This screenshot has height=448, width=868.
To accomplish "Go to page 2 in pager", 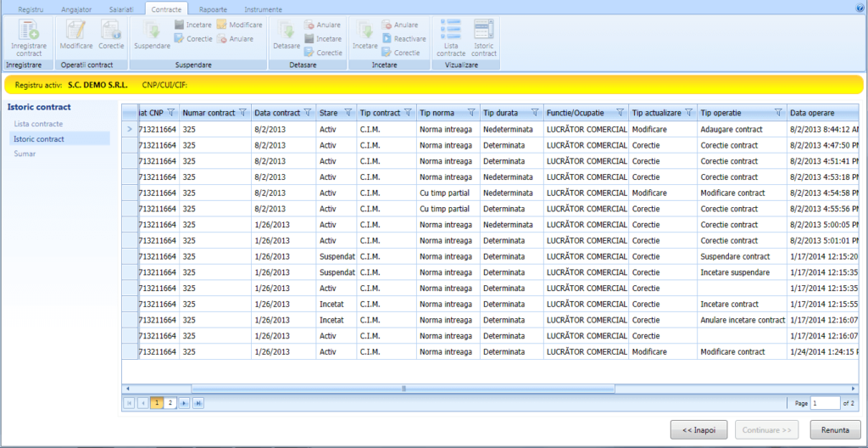I will [170, 403].
